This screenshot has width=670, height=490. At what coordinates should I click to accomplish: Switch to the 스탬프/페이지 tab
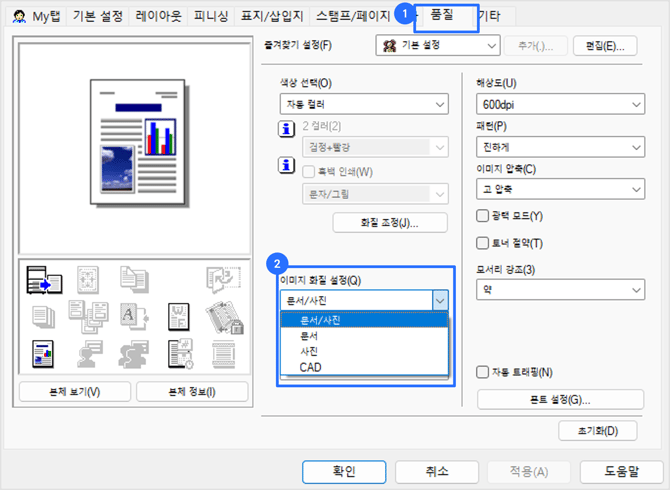pyautogui.click(x=353, y=17)
